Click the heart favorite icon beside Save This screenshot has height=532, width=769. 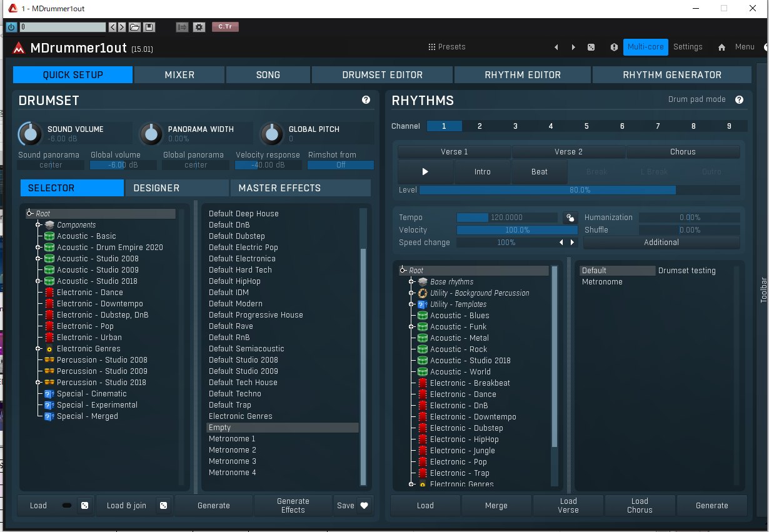pos(364,506)
